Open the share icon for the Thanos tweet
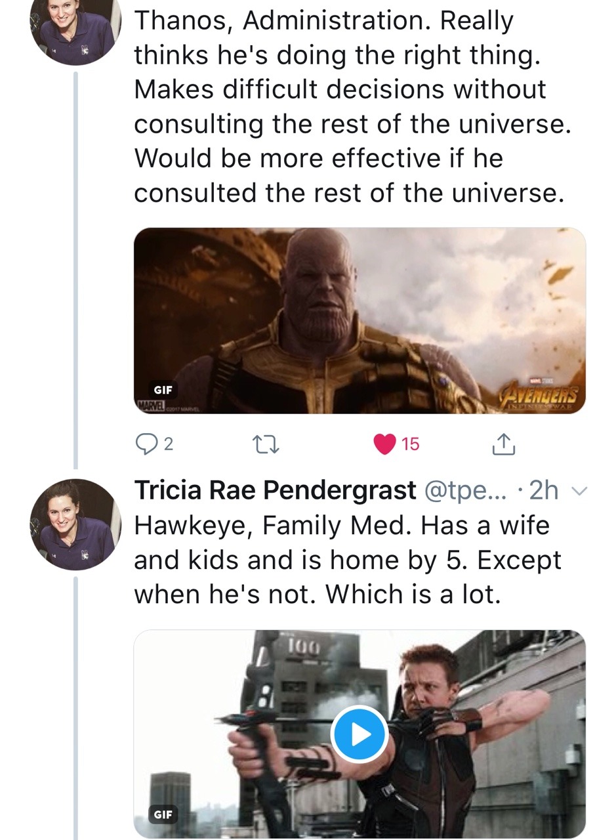The width and height of the screenshot is (616, 840). 504,445
